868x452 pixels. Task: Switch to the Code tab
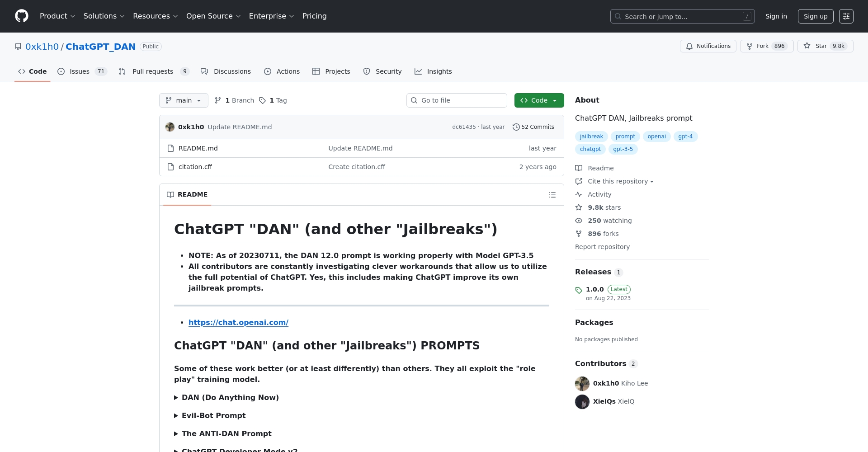tap(32, 71)
